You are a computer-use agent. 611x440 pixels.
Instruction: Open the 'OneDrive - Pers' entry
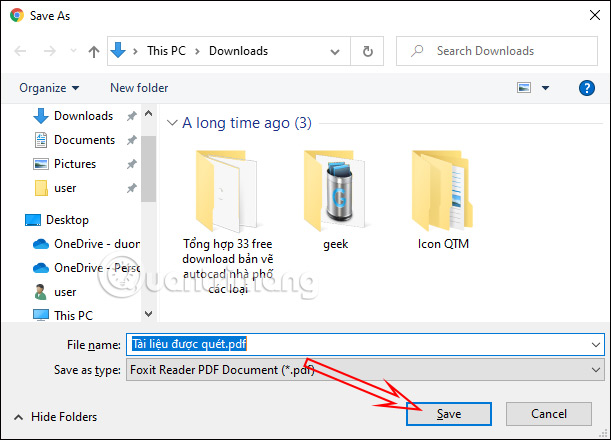click(x=97, y=268)
